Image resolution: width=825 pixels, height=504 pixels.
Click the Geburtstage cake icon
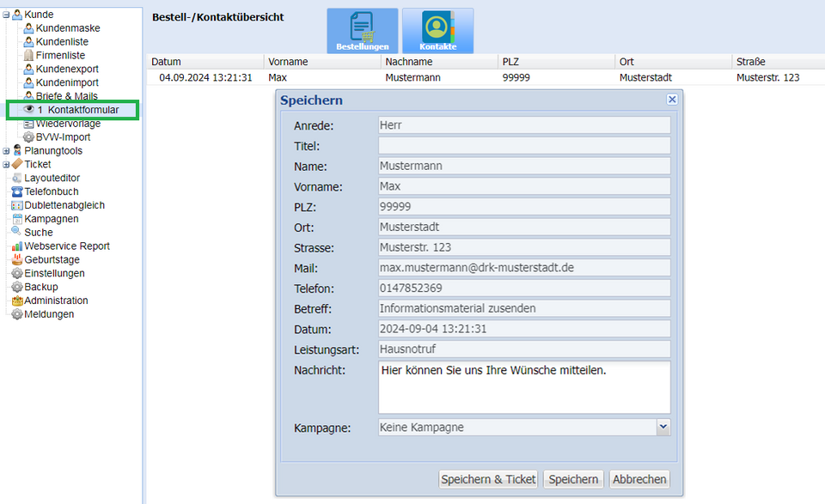(17, 259)
